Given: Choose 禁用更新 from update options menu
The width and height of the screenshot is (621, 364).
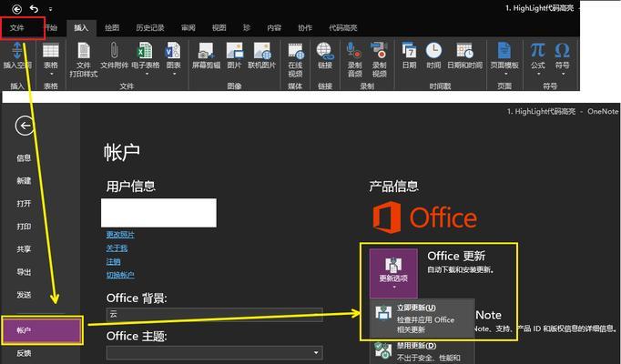Looking at the screenshot, I should 422,351.
